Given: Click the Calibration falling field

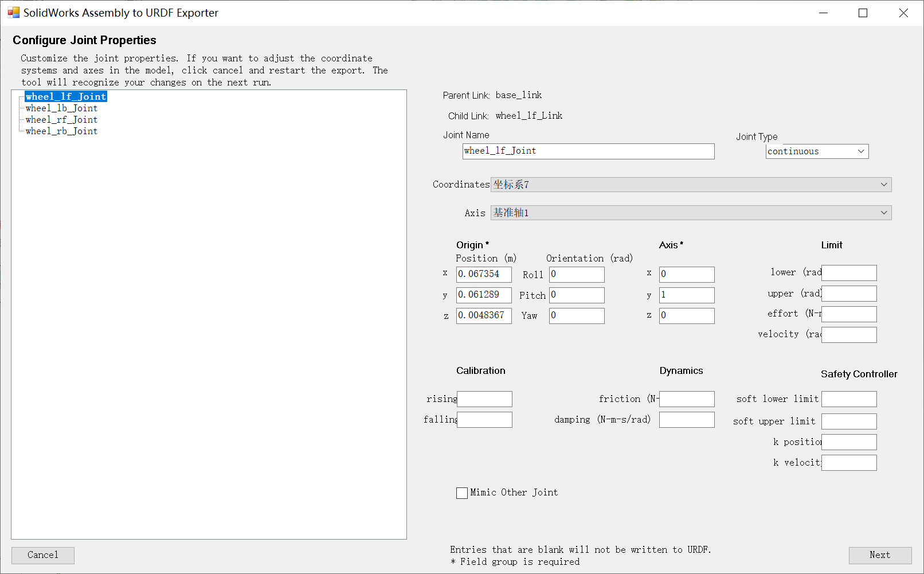Looking at the screenshot, I should [484, 420].
